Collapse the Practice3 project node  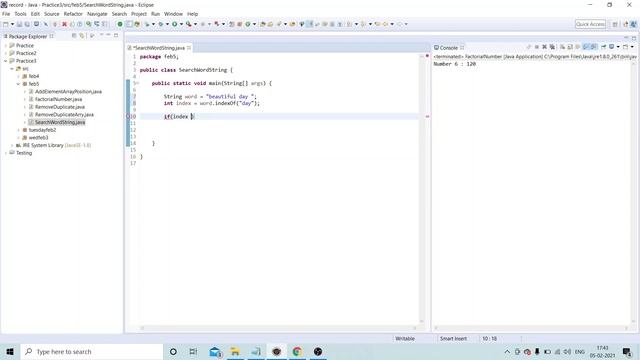coord(6,61)
